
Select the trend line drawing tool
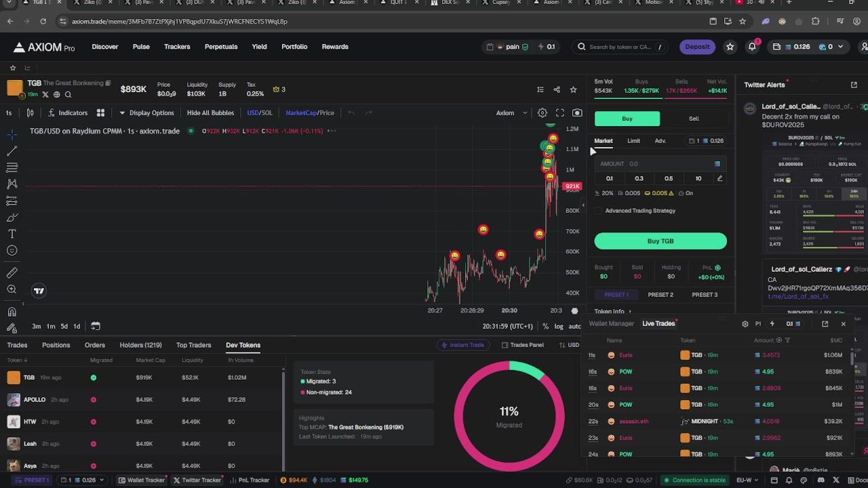click(x=12, y=150)
